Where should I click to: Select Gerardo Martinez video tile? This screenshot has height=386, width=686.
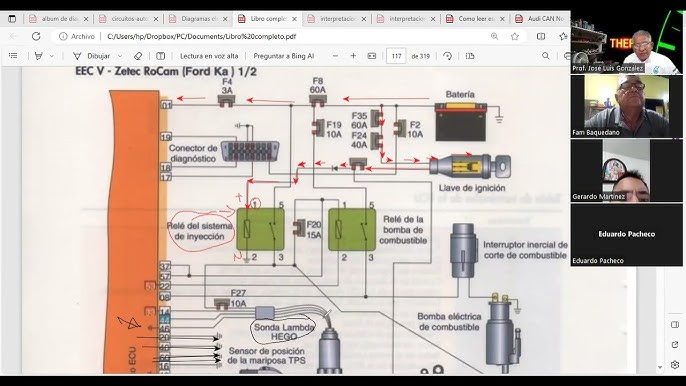(x=626, y=170)
